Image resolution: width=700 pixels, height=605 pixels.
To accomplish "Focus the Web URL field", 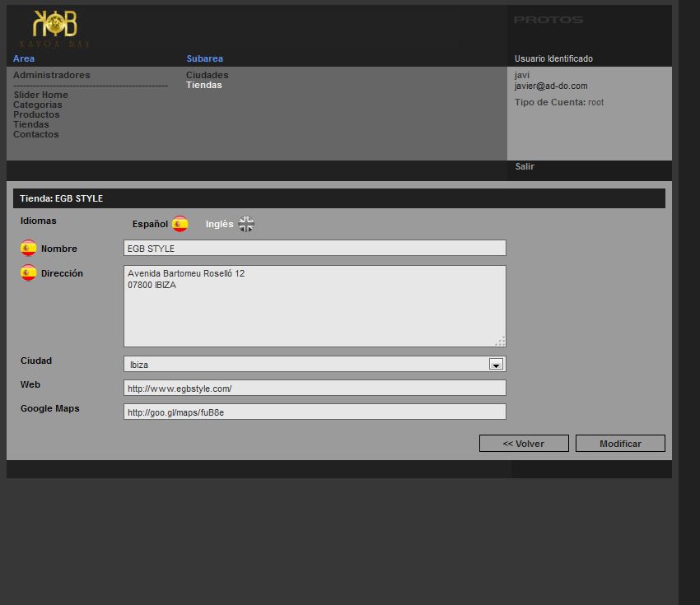I will [315, 389].
